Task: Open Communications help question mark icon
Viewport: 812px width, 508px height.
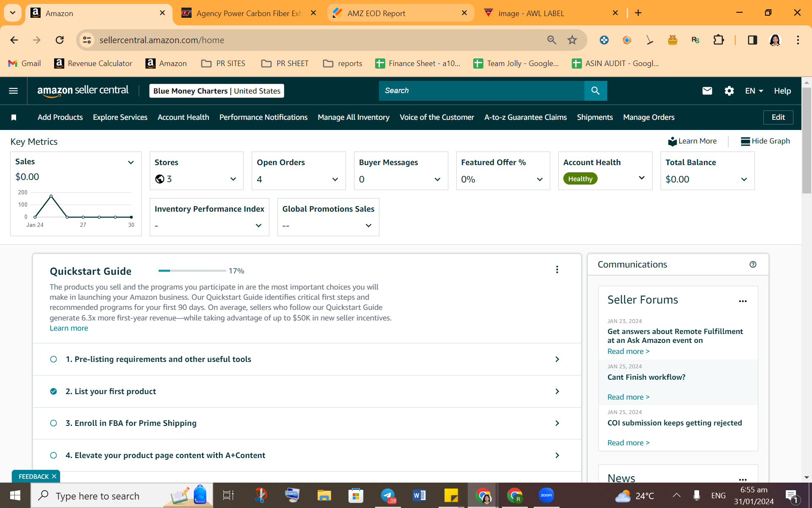Action: click(753, 265)
